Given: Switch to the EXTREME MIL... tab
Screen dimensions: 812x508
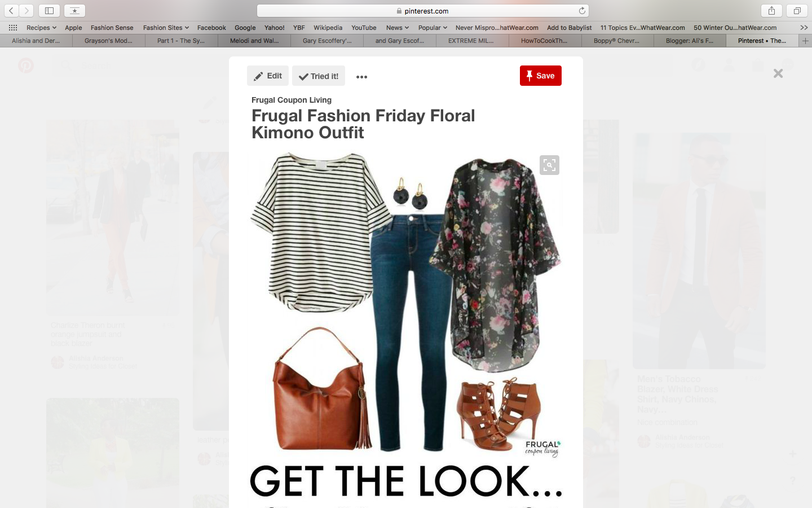Looking at the screenshot, I should (x=472, y=41).
